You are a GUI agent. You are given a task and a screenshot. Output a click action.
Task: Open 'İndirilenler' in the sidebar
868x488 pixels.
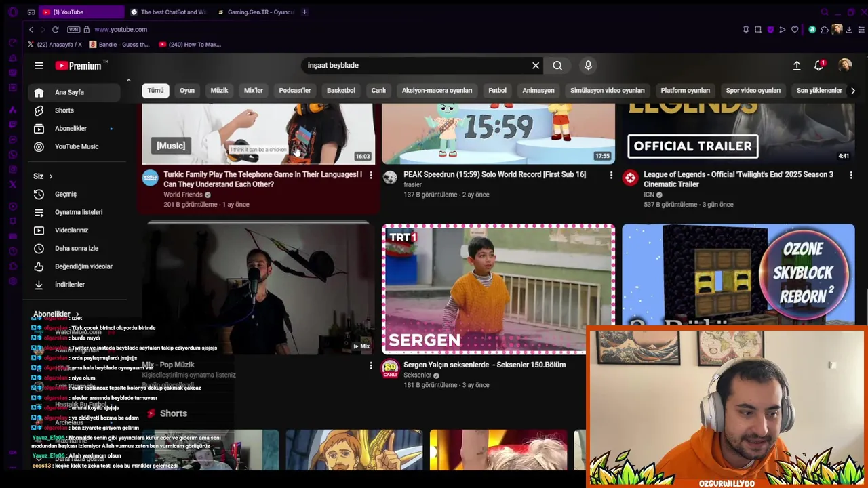[x=75, y=285]
